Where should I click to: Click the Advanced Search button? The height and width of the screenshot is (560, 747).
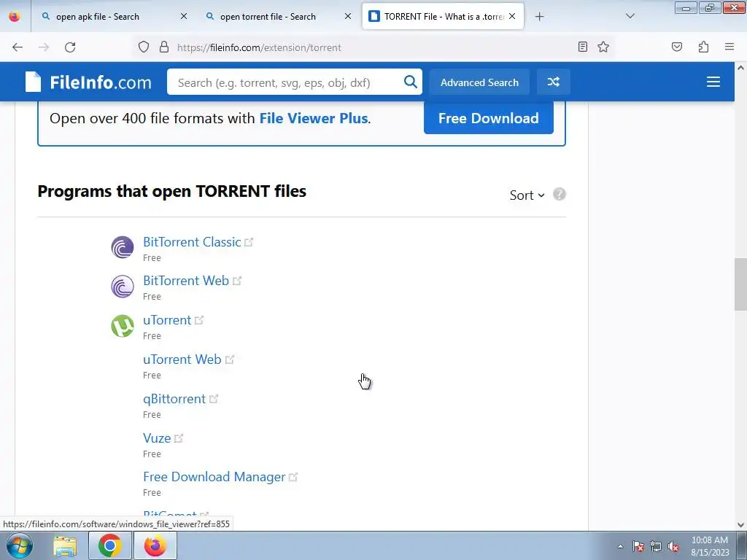[479, 82]
